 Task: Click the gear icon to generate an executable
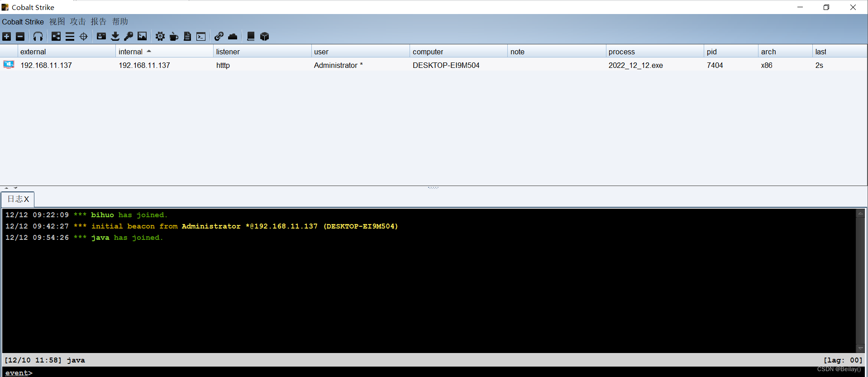(160, 37)
